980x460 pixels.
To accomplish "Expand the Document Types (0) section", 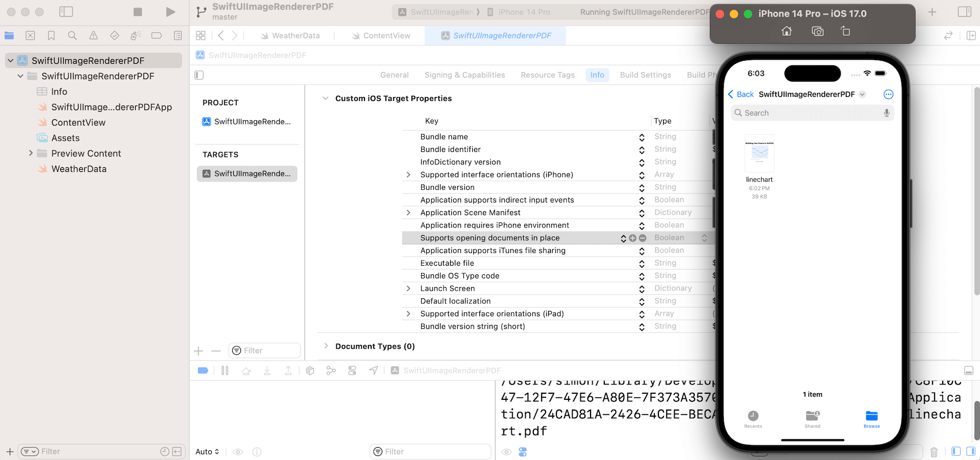I will coord(326,346).
